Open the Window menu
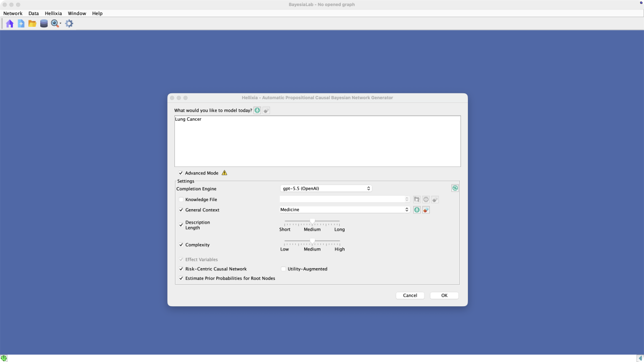 coord(77,13)
